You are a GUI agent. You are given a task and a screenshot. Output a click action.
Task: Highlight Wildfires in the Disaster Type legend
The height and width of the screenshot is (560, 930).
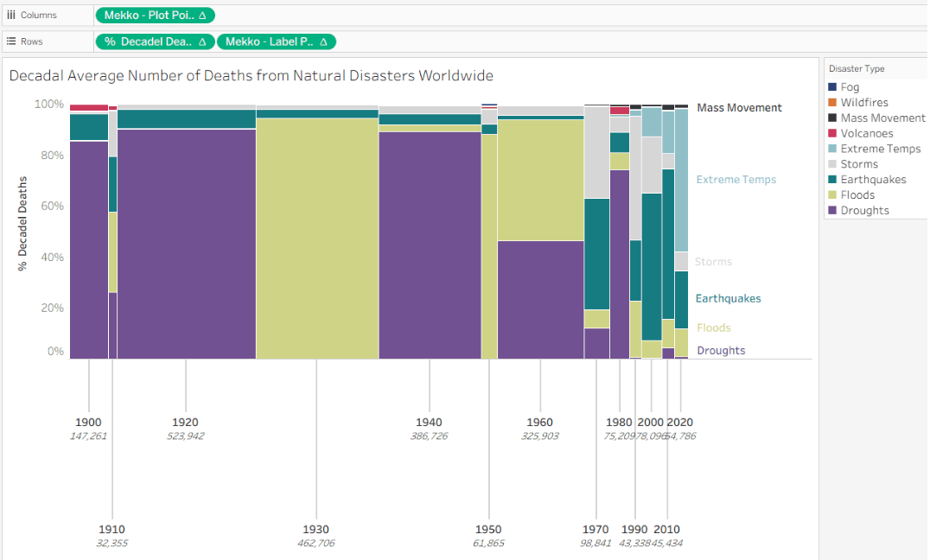(864, 103)
